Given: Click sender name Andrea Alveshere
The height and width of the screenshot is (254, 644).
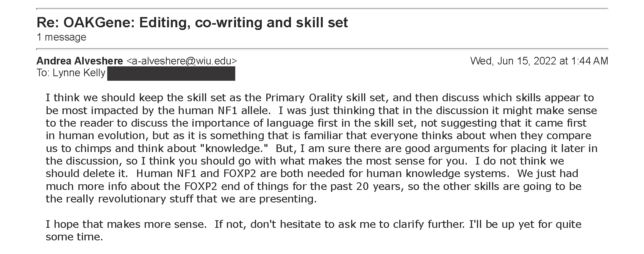Looking at the screenshot, I should click(80, 61).
